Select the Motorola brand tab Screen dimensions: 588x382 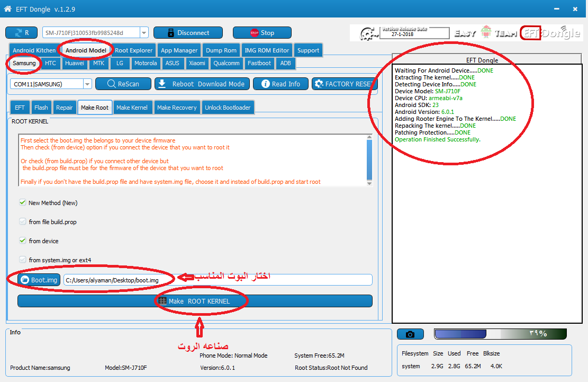[146, 63]
